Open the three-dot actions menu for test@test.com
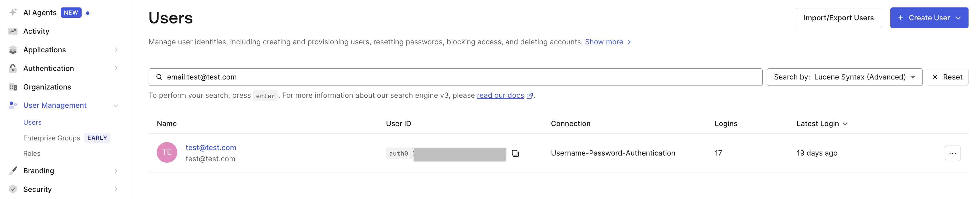The image size is (980, 199). (x=952, y=153)
